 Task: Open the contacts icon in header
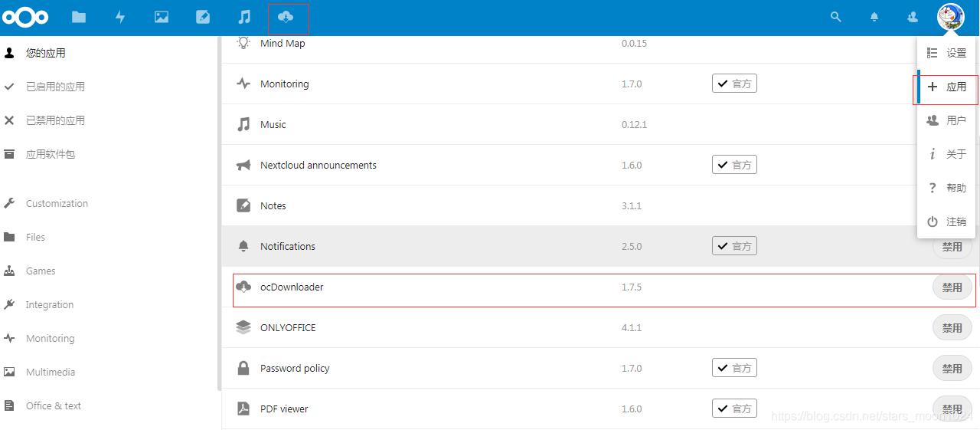click(x=913, y=17)
